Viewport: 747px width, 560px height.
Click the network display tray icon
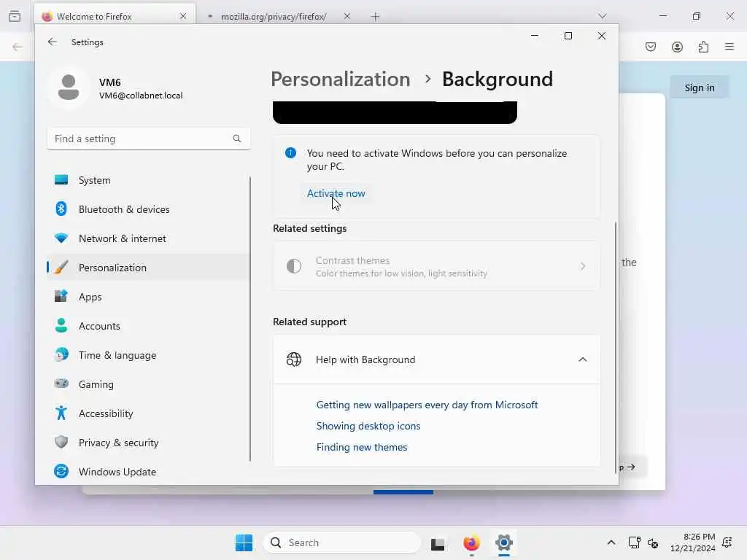[x=634, y=542]
